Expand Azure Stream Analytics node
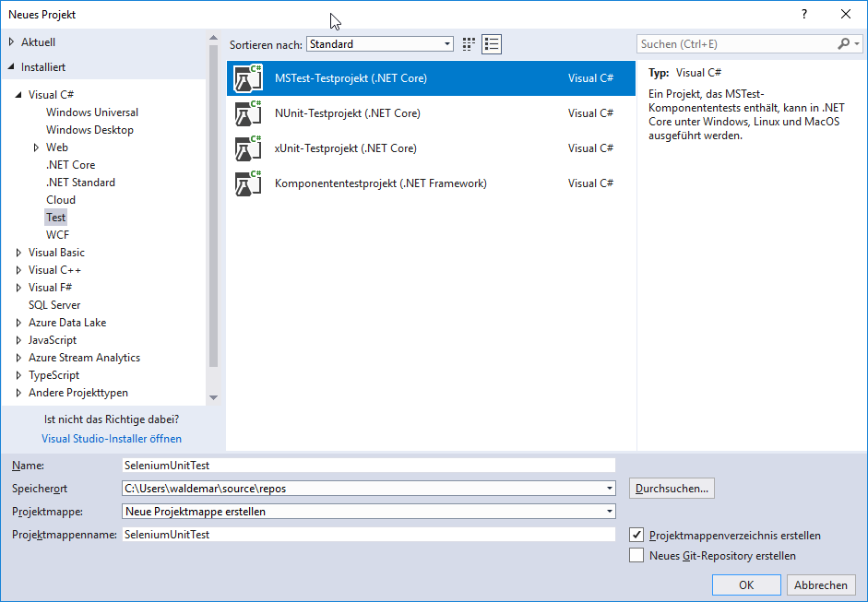The width and height of the screenshot is (868, 602). [18, 358]
